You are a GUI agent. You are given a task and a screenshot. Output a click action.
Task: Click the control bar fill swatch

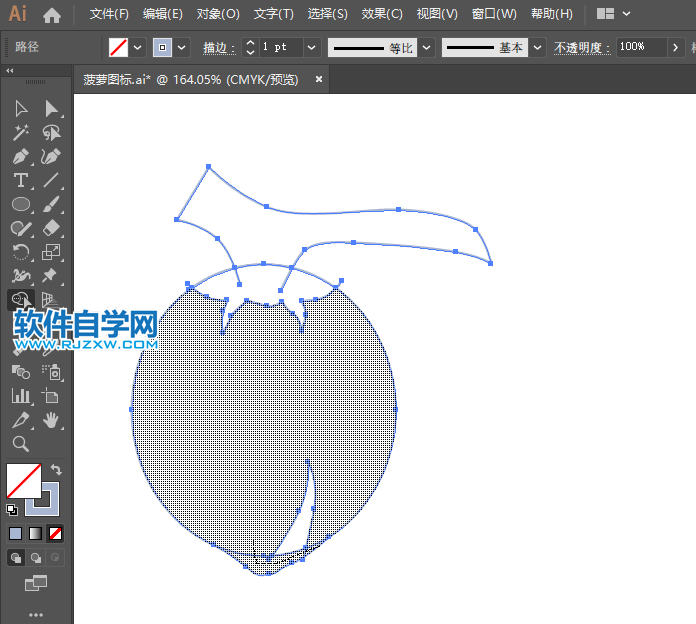pos(119,47)
